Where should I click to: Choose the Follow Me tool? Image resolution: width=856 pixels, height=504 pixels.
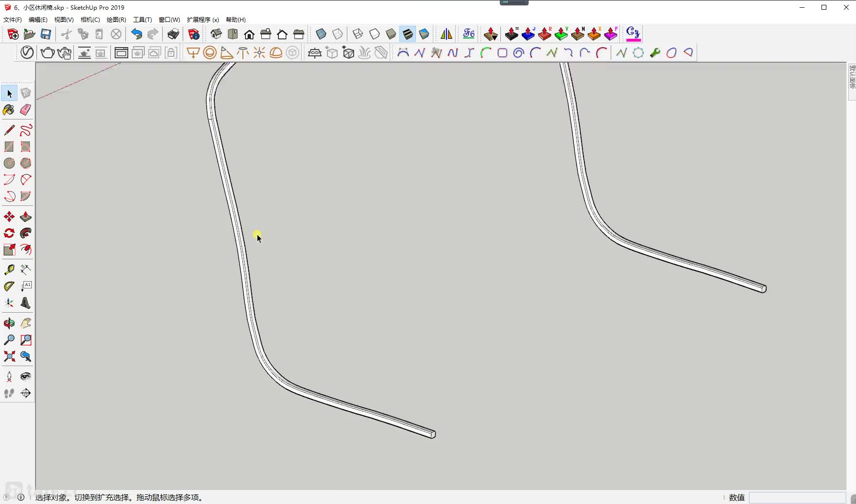26,233
